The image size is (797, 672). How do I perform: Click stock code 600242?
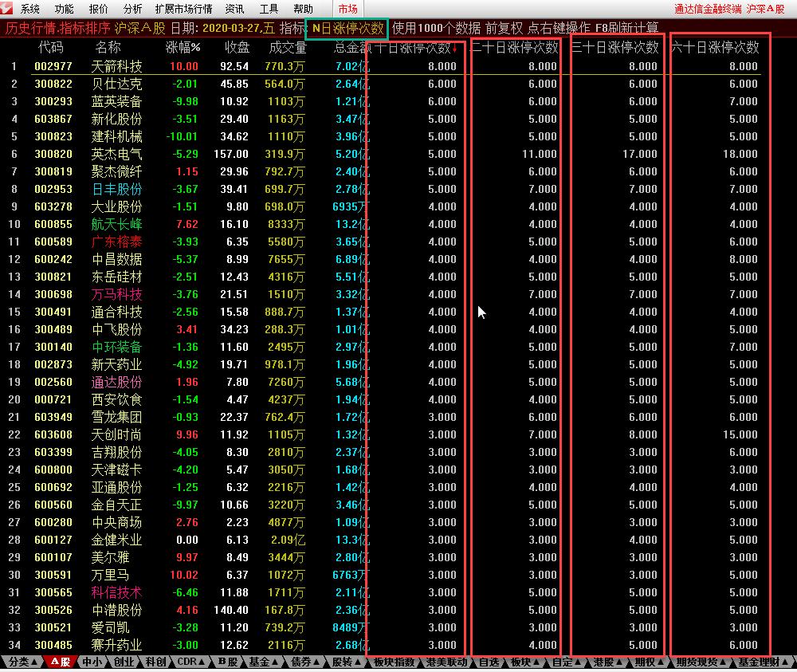click(53, 259)
